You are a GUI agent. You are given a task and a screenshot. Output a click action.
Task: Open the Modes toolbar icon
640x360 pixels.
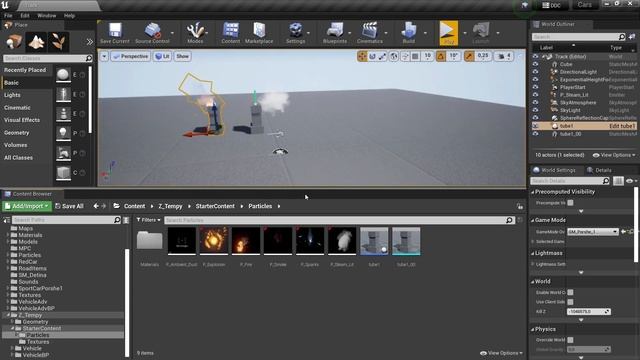pos(195,33)
